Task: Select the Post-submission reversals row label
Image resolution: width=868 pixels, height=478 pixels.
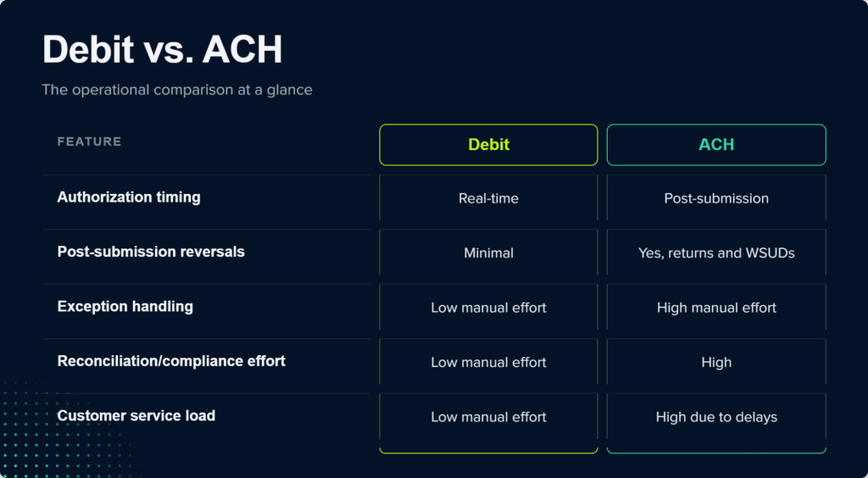Action: [151, 252]
